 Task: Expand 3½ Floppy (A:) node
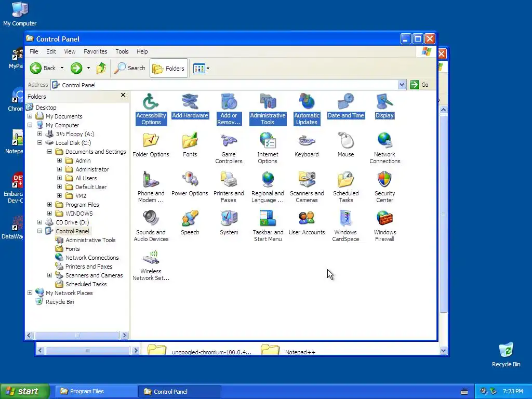(x=39, y=134)
